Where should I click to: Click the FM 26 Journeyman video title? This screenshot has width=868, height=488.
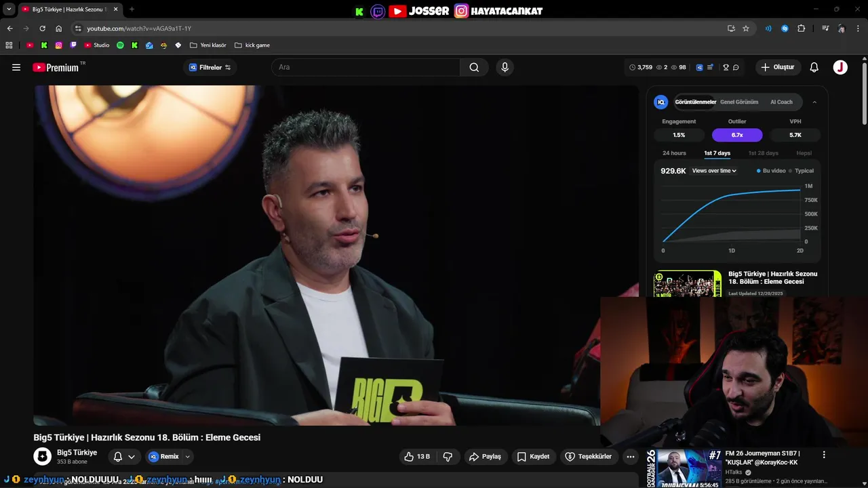click(763, 457)
